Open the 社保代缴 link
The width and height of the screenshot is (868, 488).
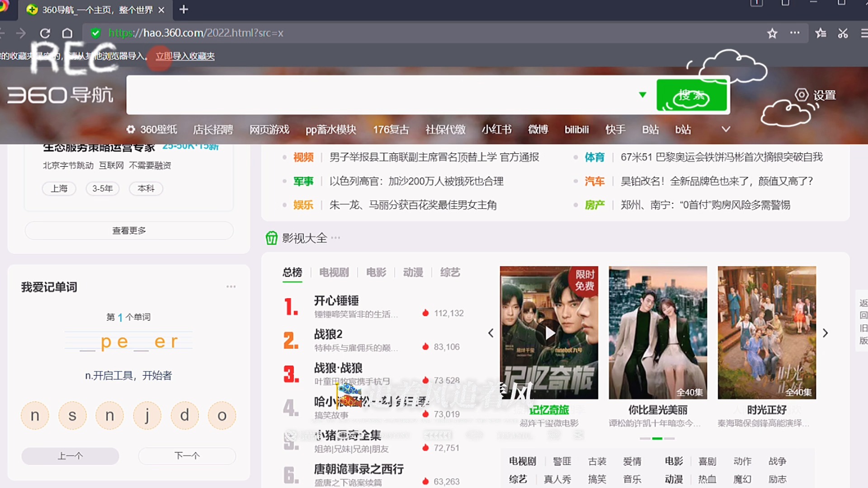pos(445,130)
